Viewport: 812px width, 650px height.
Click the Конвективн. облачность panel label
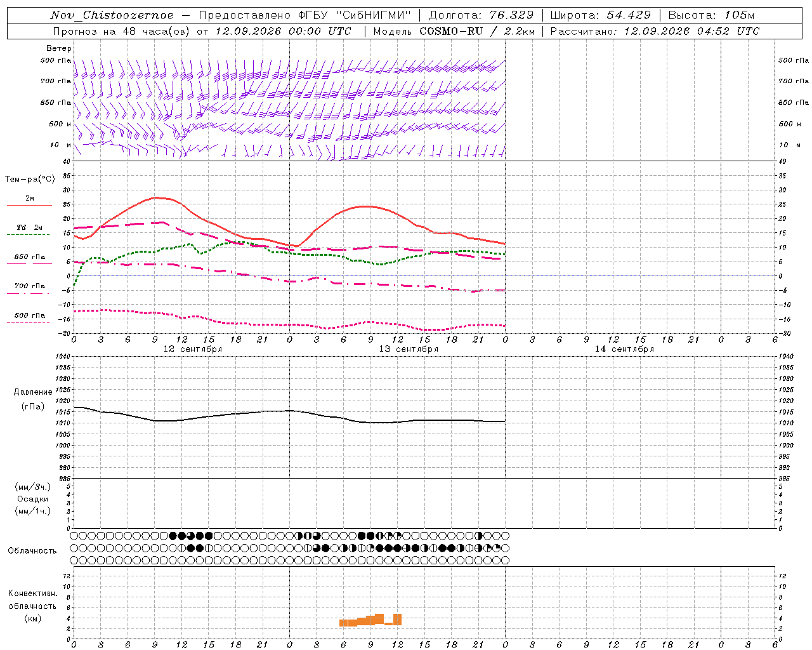[x=32, y=606]
